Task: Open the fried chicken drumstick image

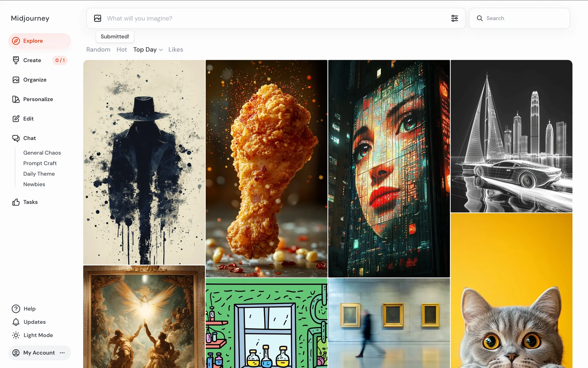Action: click(x=266, y=169)
